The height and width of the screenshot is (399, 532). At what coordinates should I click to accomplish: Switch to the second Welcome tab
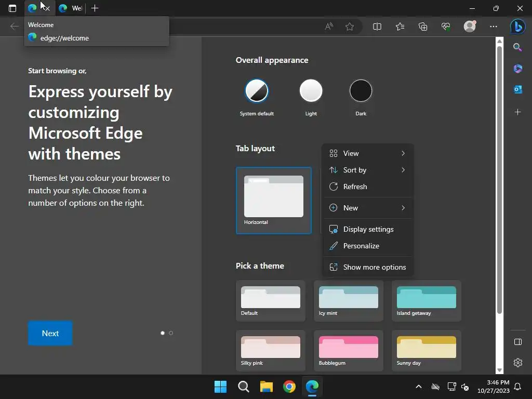[x=71, y=8]
